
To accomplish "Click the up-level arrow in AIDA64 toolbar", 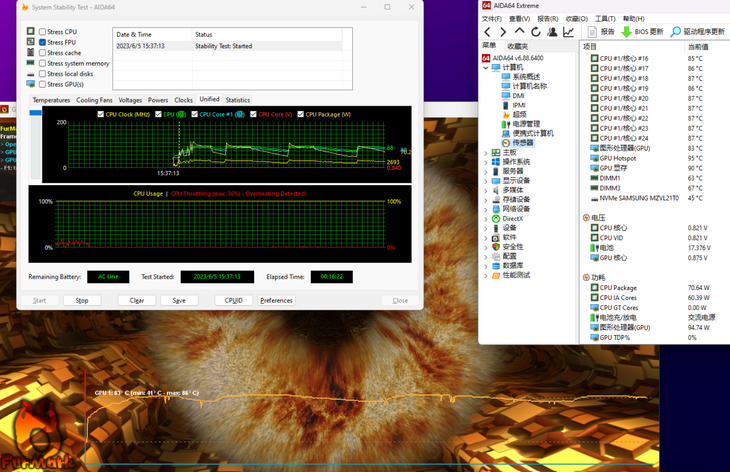I will (x=519, y=31).
